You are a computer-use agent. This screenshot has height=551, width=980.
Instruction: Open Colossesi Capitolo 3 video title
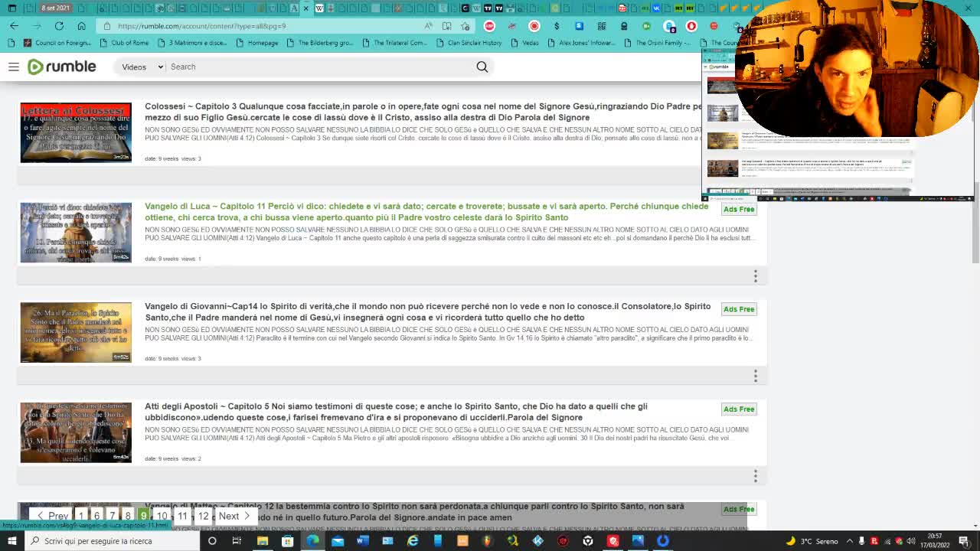(423, 112)
